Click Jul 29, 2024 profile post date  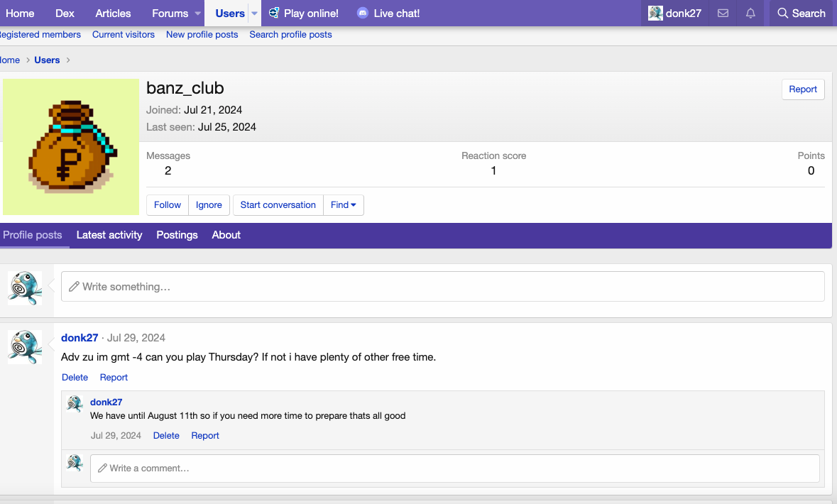(x=136, y=337)
